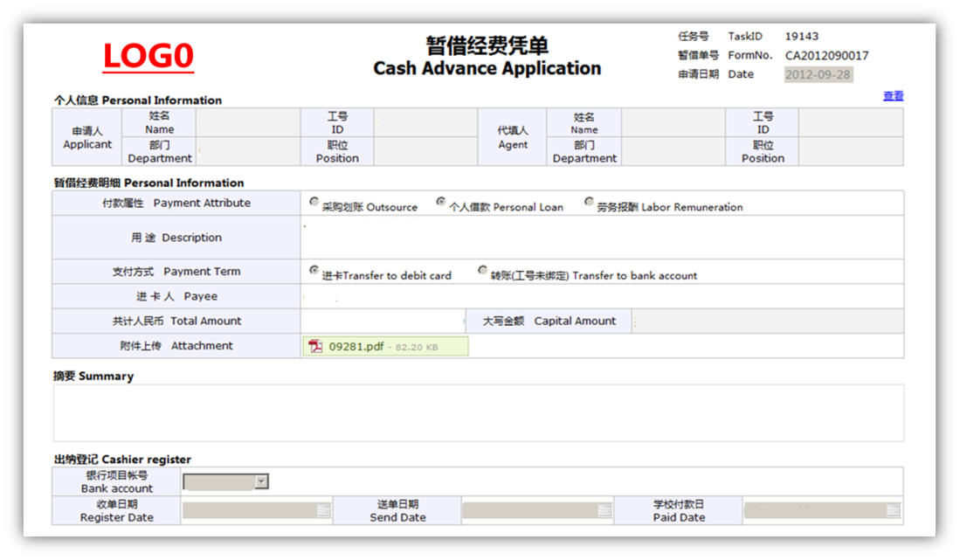The image size is (960, 560).
Task: Expand the Bank account dropdown
Action: tap(260, 481)
